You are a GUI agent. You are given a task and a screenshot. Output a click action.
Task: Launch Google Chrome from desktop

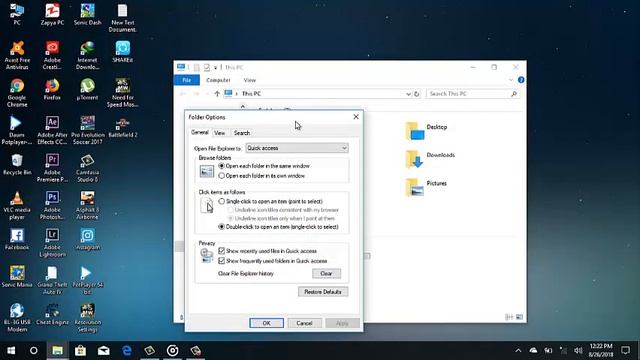(17, 93)
